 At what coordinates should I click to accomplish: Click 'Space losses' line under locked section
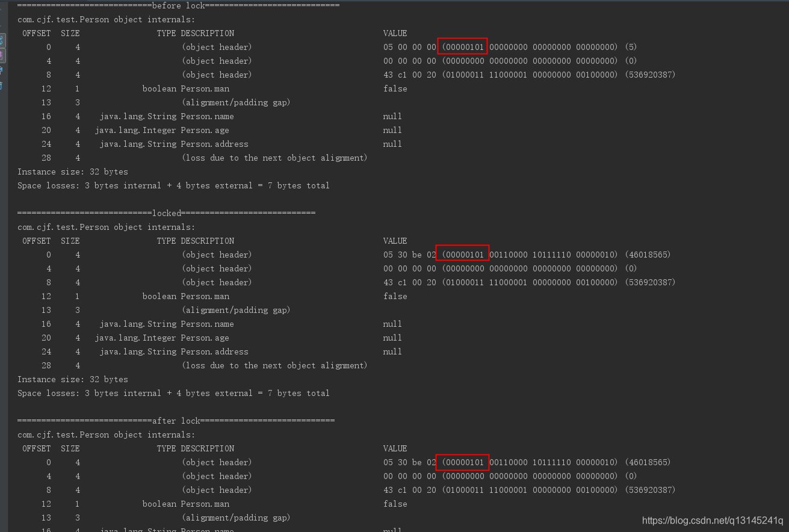[x=173, y=393]
